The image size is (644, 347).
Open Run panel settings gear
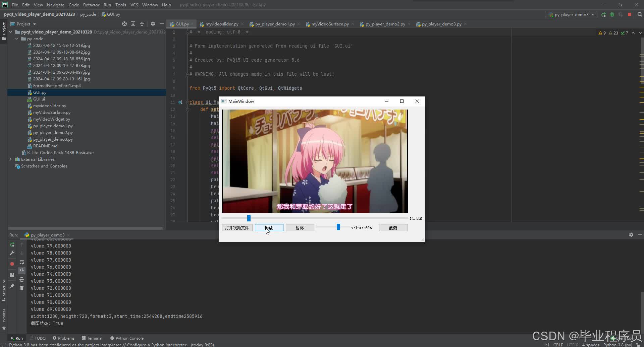(x=631, y=235)
